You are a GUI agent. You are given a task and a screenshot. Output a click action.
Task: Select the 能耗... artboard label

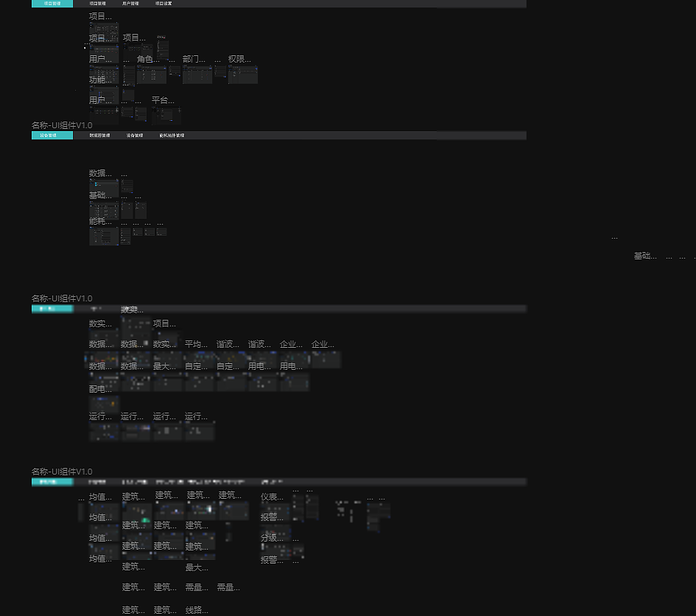coord(100,221)
